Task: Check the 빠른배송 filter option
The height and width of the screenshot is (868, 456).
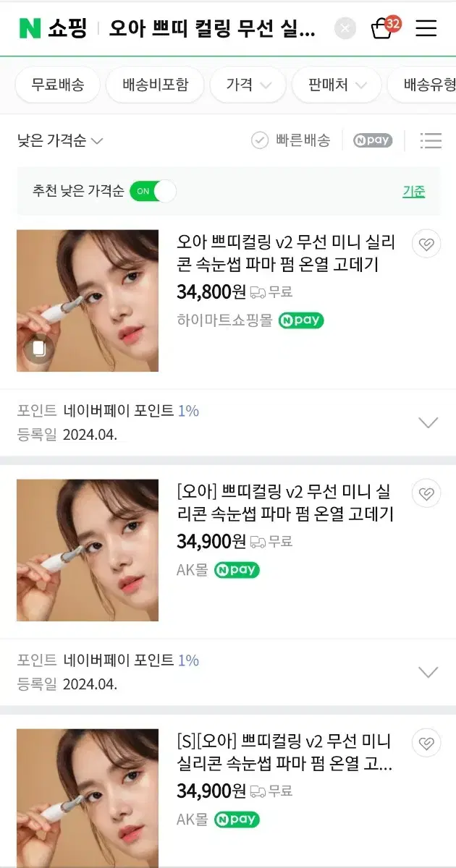Action: [x=290, y=140]
